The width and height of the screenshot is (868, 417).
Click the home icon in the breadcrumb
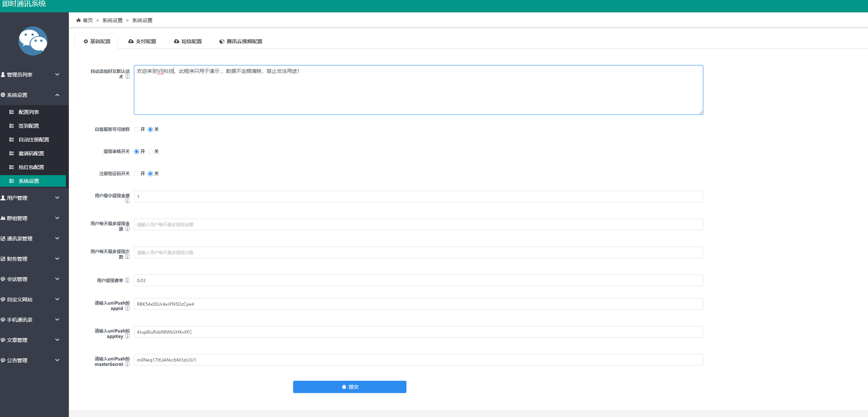(x=78, y=20)
